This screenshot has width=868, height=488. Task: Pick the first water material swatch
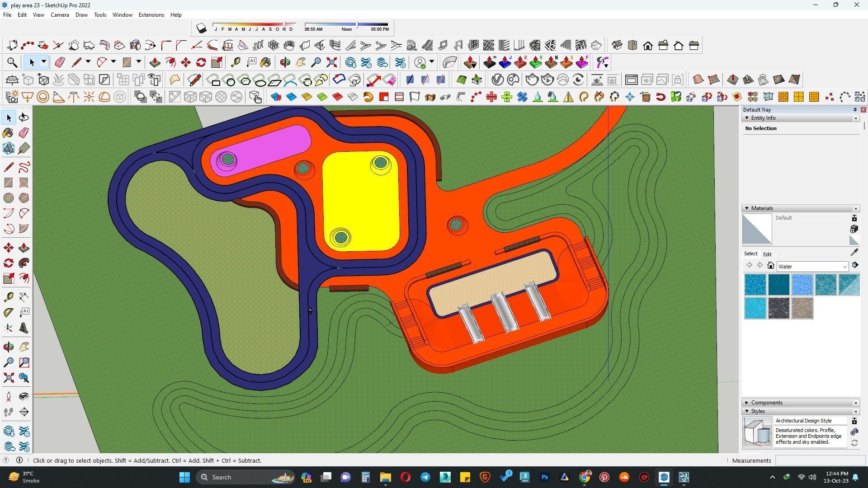[x=755, y=285]
